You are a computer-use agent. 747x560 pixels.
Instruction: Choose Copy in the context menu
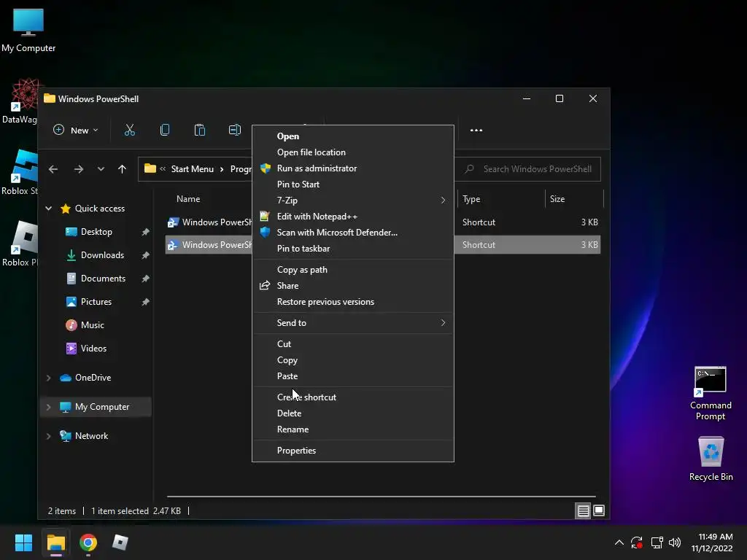click(x=352, y=360)
